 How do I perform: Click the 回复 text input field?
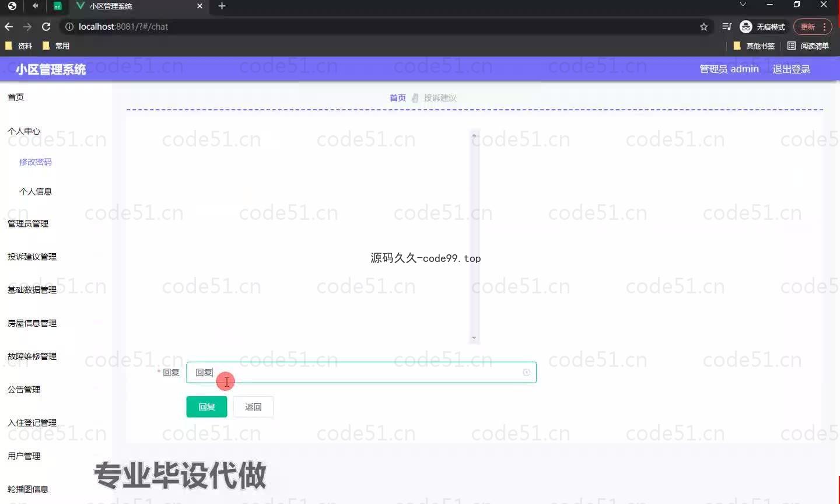click(x=361, y=372)
